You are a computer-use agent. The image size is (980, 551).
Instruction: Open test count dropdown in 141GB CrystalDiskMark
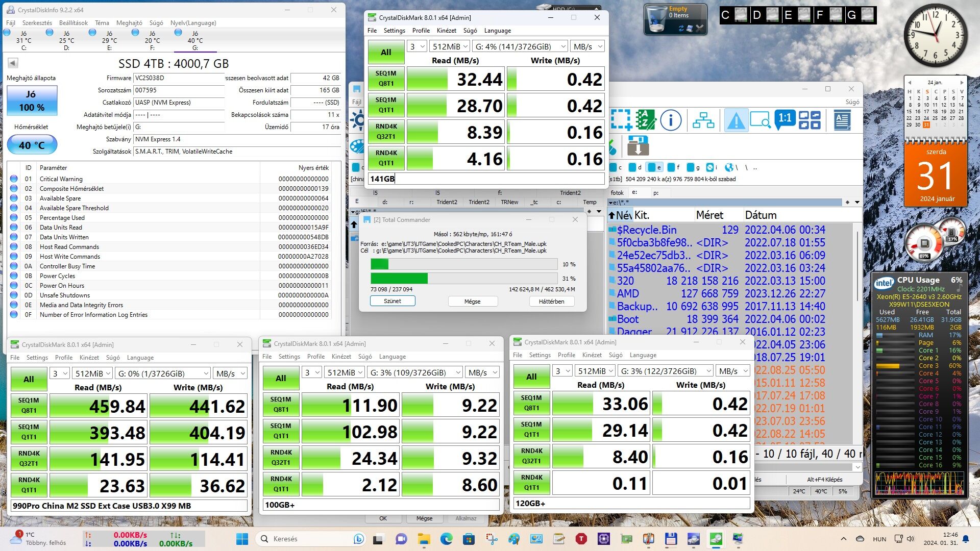417,46
